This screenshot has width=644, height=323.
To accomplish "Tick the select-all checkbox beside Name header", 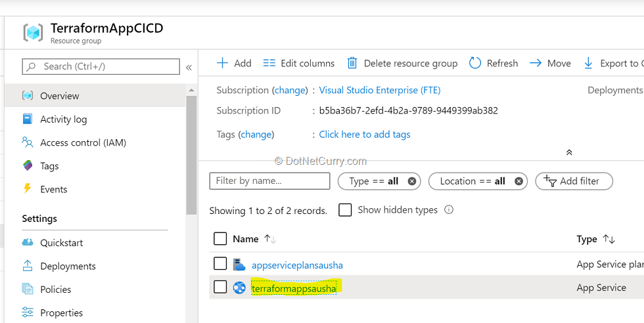I will [x=220, y=239].
